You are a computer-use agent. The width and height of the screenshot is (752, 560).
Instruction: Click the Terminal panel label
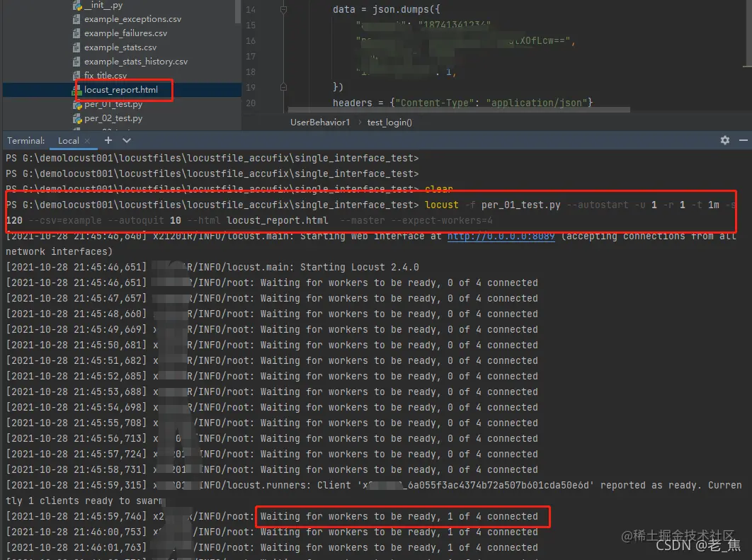click(26, 140)
